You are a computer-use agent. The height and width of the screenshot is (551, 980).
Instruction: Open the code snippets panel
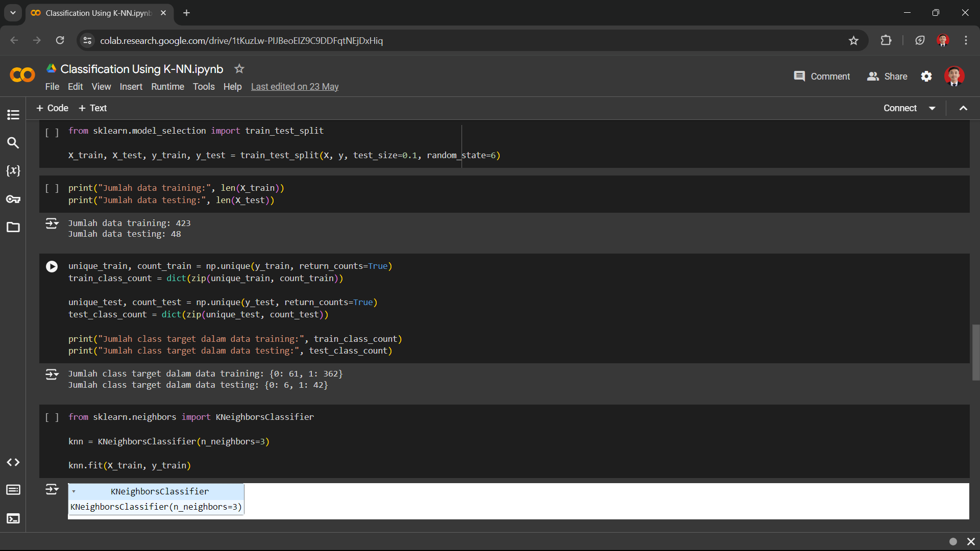(x=13, y=462)
